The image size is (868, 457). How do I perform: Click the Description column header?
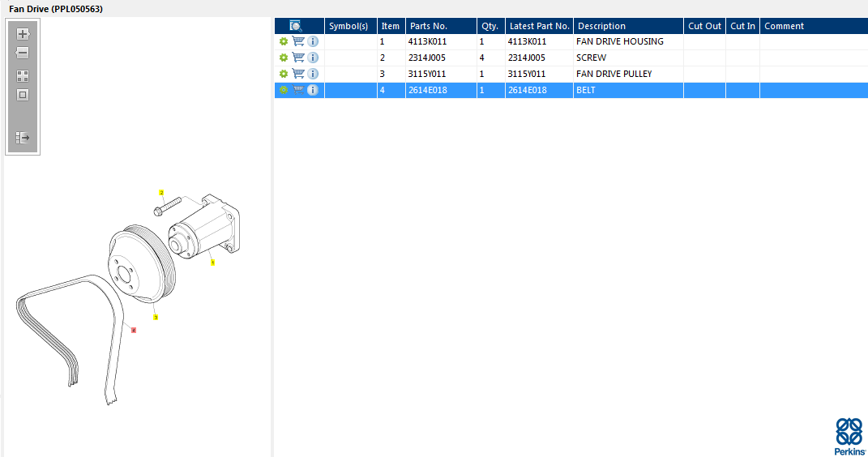[628, 26]
